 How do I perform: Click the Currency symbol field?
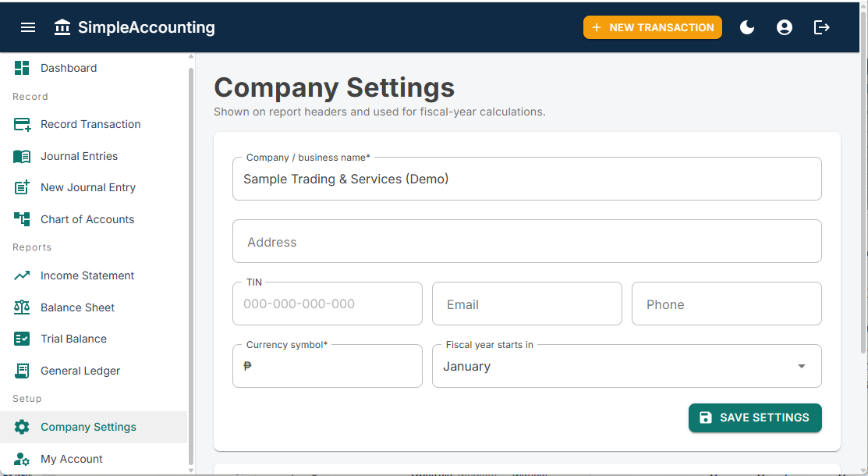[x=328, y=366]
